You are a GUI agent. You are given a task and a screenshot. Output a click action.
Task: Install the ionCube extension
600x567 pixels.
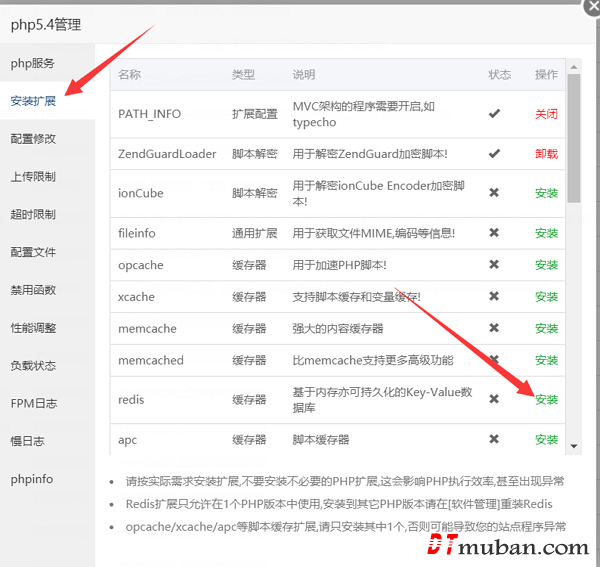[546, 193]
